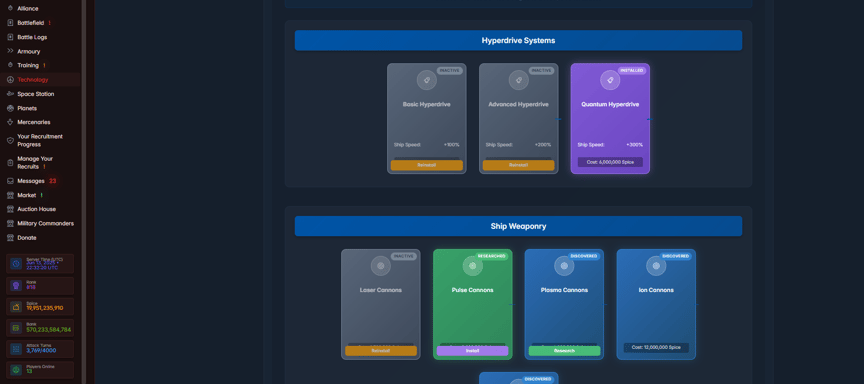
Task: Install the Pulse Cannons
Action: pyautogui.click(x=472, y=351)
